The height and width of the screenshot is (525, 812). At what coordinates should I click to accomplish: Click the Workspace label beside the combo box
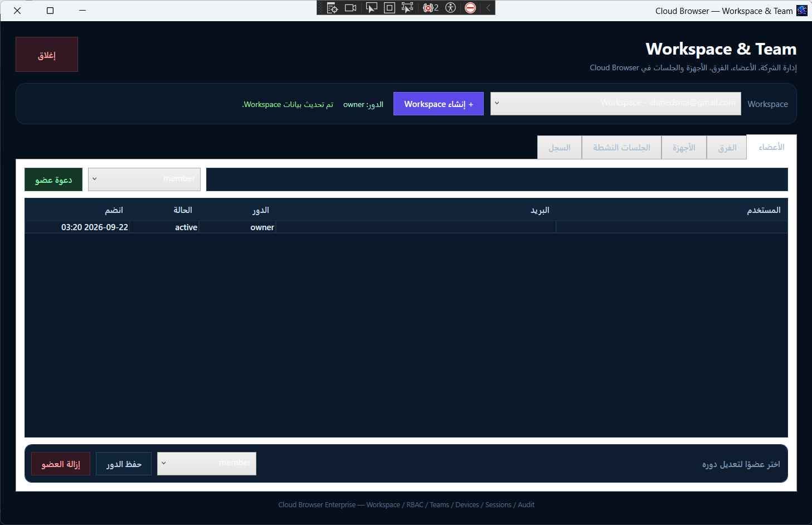[767, 104]
